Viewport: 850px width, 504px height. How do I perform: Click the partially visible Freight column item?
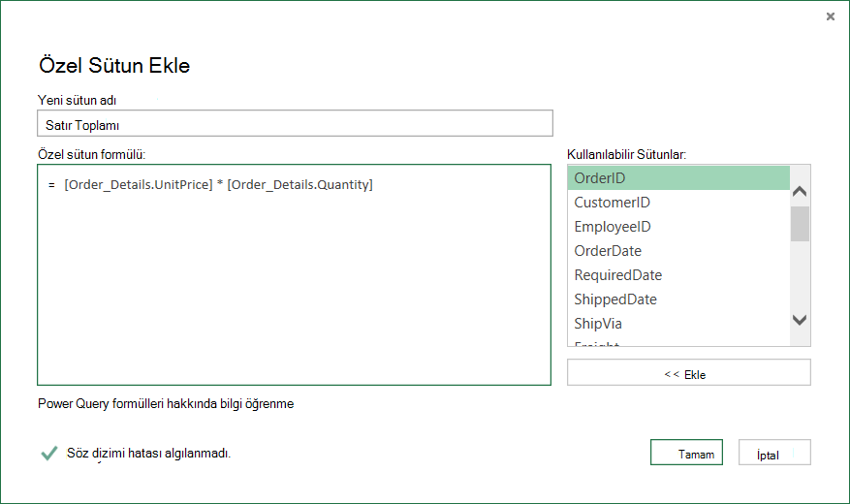(x=678, y=342)
